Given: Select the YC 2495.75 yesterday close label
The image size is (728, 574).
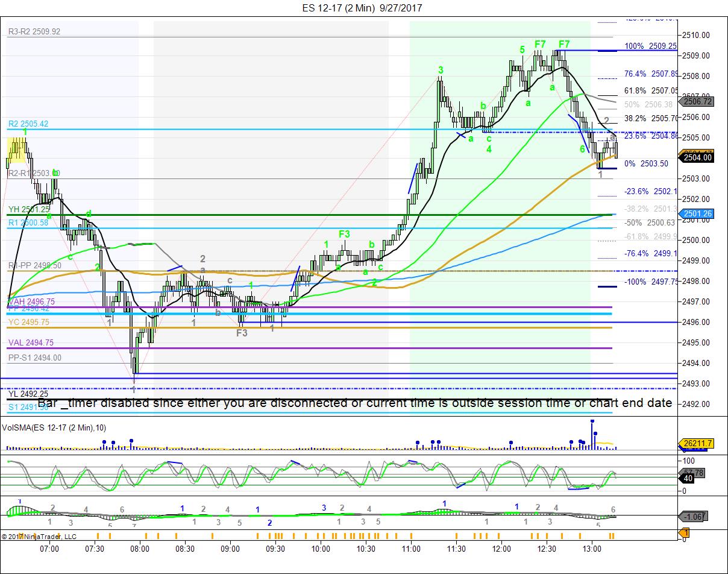Looking at the screenshot, I should click(x=29, y=322).
